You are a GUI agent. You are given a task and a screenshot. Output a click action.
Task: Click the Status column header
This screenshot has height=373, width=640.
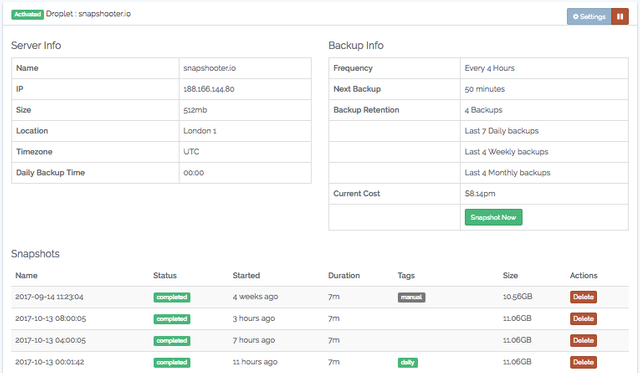(x=165, y=275)
